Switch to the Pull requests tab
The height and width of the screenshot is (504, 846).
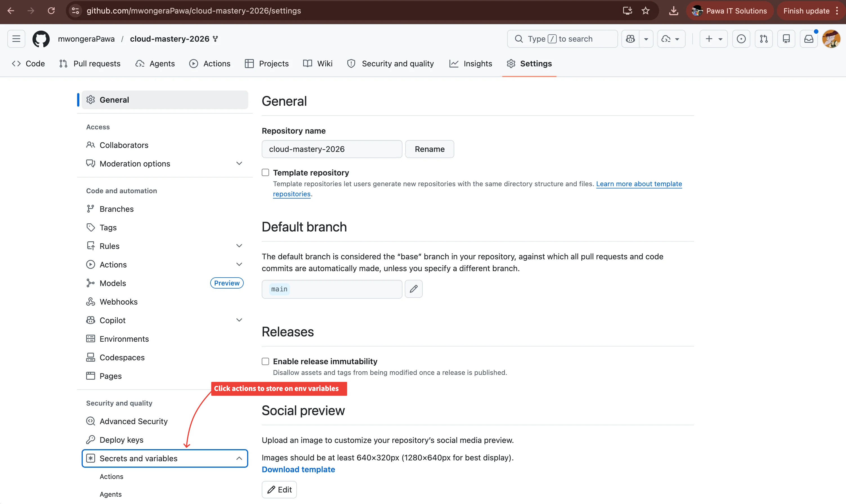[90, 64]
